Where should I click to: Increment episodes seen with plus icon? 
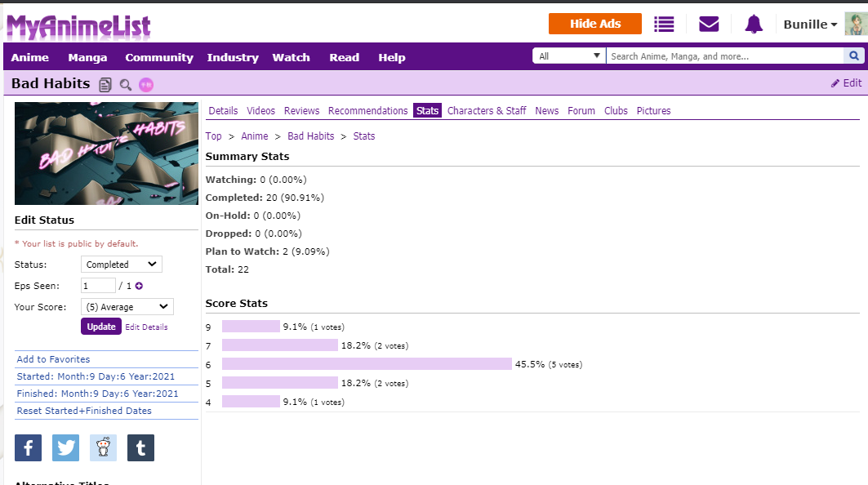click(139, 286)
